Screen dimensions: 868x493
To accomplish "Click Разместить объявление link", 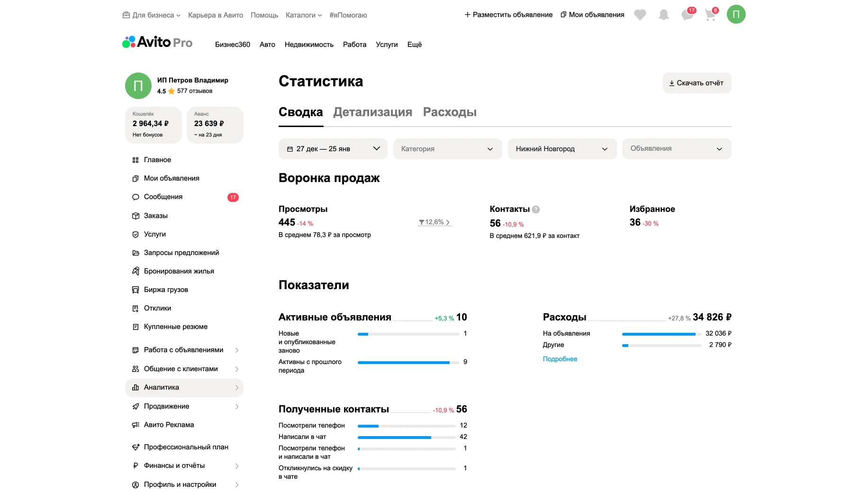I will pos(508,15).
